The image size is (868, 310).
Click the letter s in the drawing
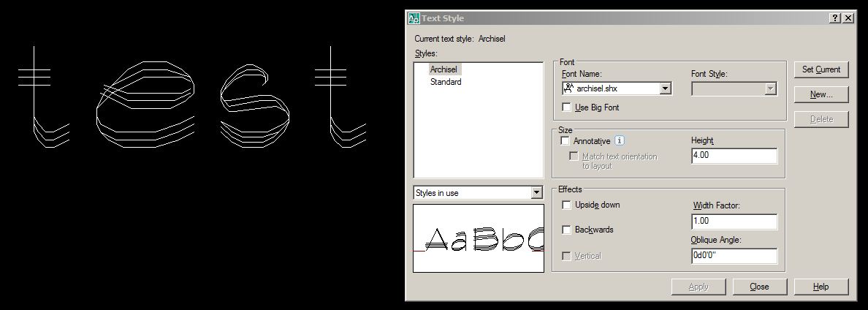pos(255,105)
